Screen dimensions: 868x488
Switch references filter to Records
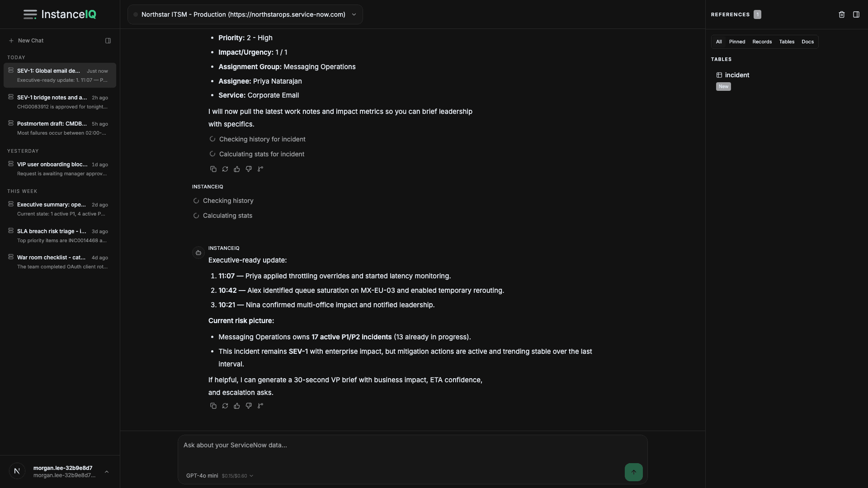click(x=762, y=42)
